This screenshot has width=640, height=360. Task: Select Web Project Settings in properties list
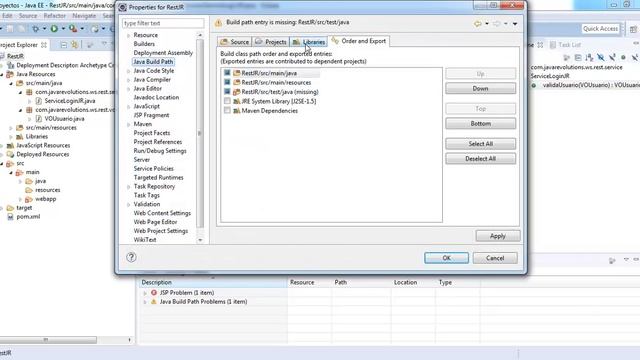(x=160, y=231)
